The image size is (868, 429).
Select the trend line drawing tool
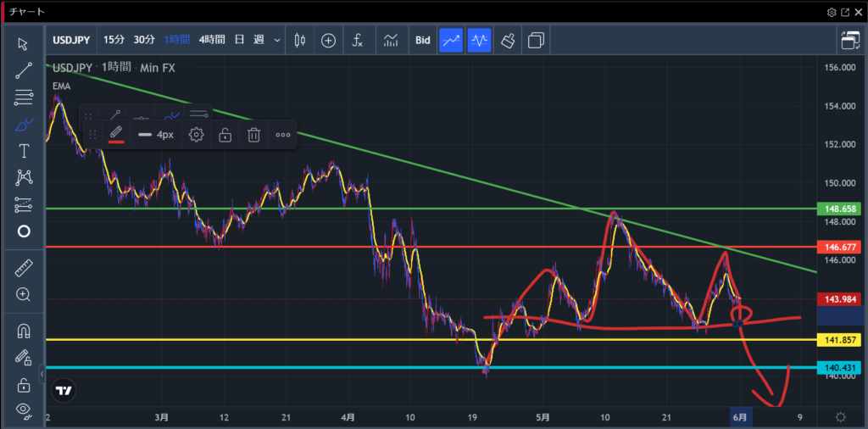point(23,71)
